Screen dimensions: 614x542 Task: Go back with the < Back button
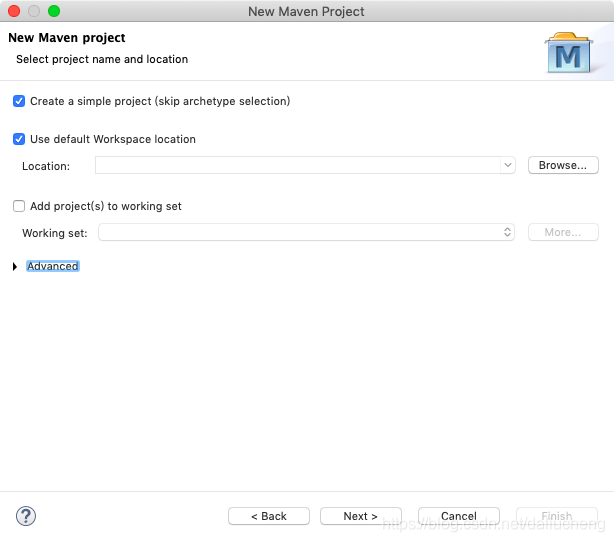[269, 516]
